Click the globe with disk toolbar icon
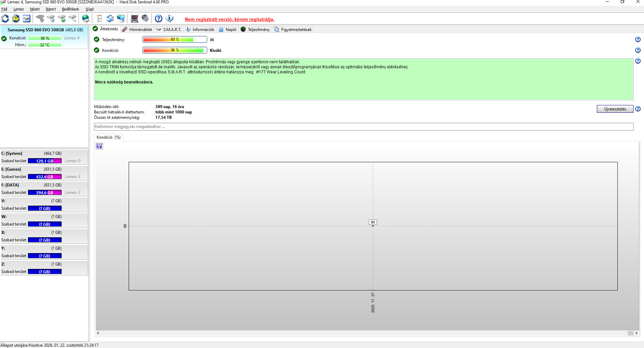Image resolution: width=644 pixels, height=348 pixels. [86, 19]
